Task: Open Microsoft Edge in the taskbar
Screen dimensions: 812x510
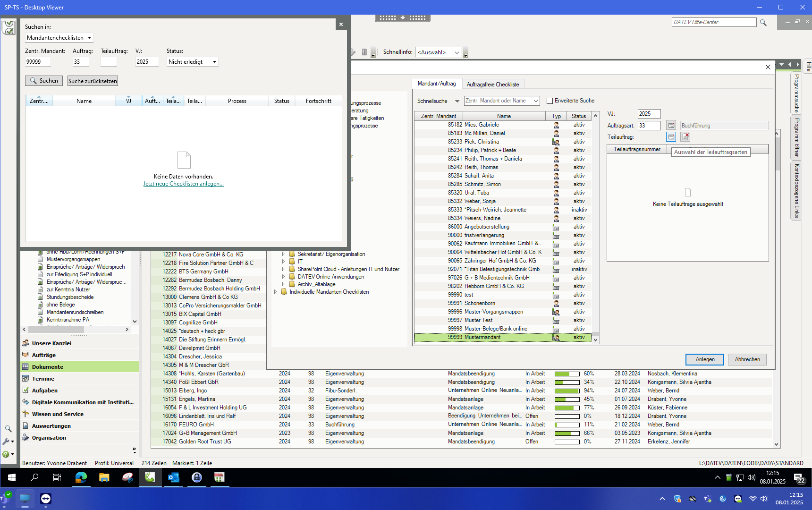Action: point(81,477)
